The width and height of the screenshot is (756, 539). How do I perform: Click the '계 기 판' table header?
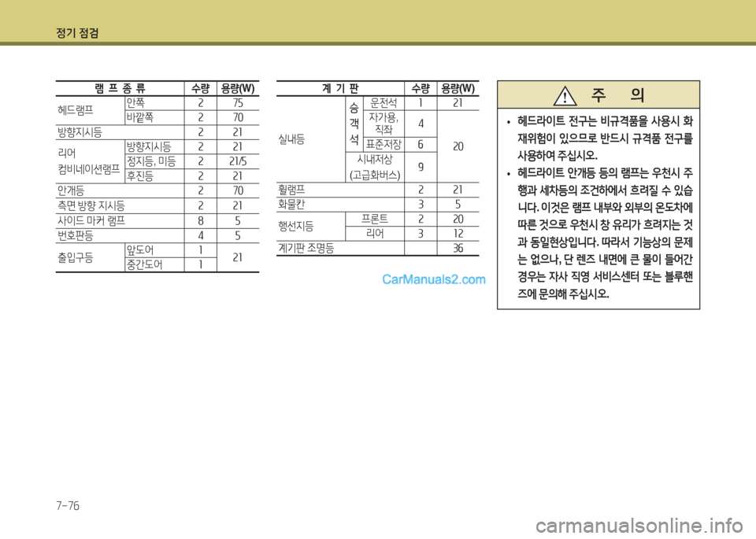point(340,88)
